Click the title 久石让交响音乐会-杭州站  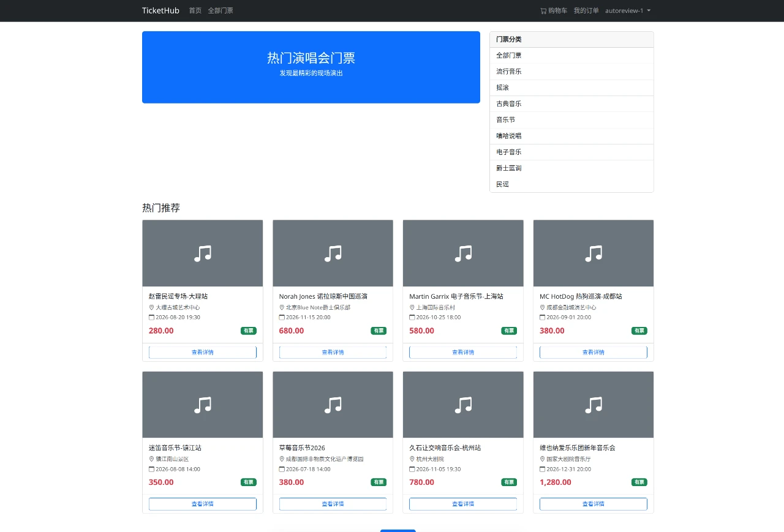tap(445, 448)
